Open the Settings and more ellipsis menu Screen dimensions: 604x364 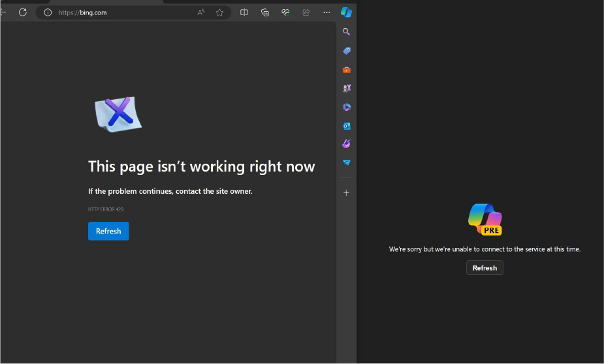pos(326,12)
